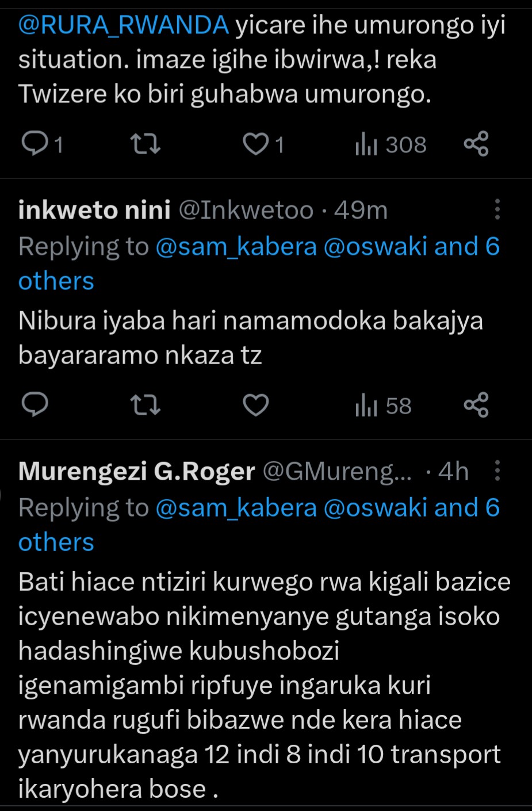Open Murengezi G.Roger's profile name
Image resolution: width=532 pixels, height=811 pixels.
136,472
